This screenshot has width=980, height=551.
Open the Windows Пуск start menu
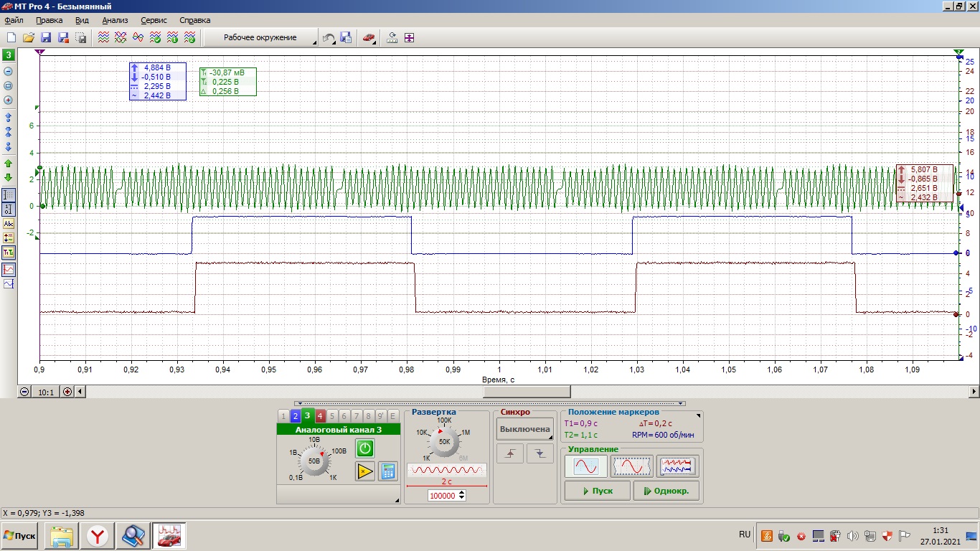coord(20,536)
